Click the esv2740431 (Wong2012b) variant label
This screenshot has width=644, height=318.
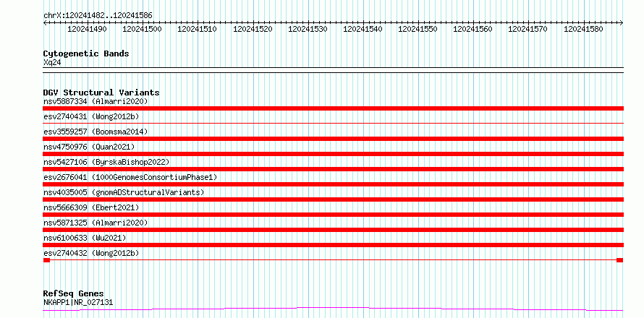point(91,116)
